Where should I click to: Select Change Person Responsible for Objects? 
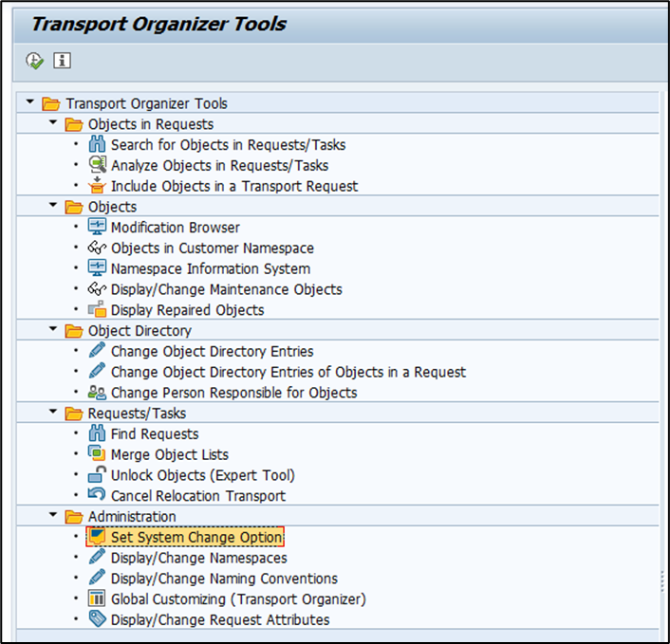pos(233,393)
